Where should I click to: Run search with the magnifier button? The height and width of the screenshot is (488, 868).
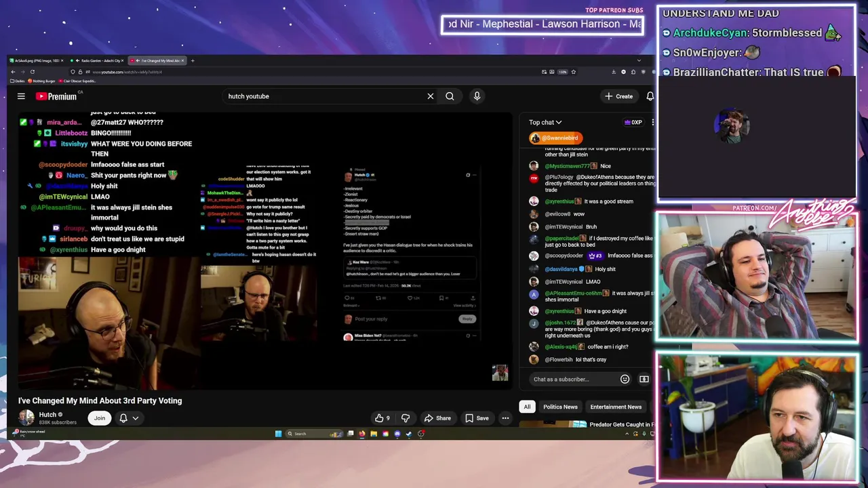click(x=450, y=96)
